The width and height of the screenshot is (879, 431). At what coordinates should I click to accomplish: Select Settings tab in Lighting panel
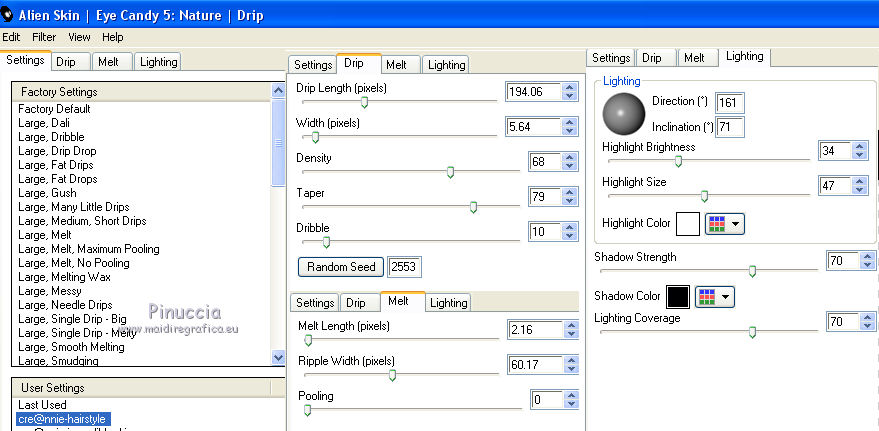611,58
